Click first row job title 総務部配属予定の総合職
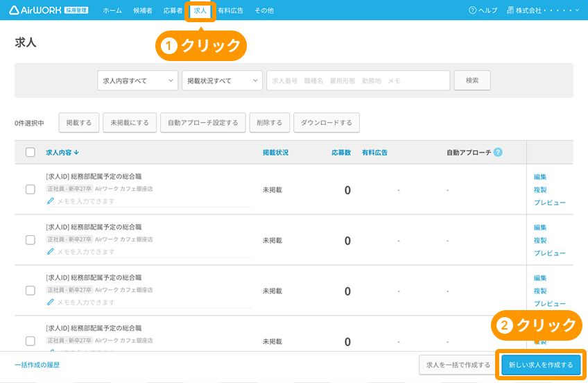This screenshot has height=383, width=588. 106,176
